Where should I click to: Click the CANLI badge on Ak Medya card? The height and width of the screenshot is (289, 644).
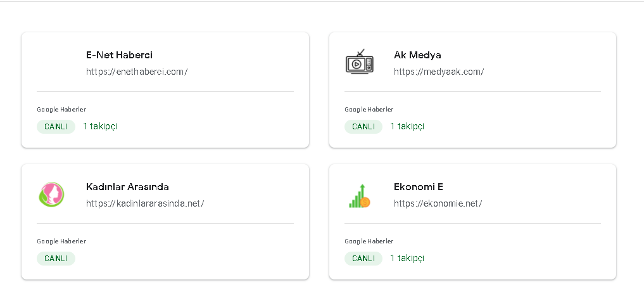click(363, 127)
